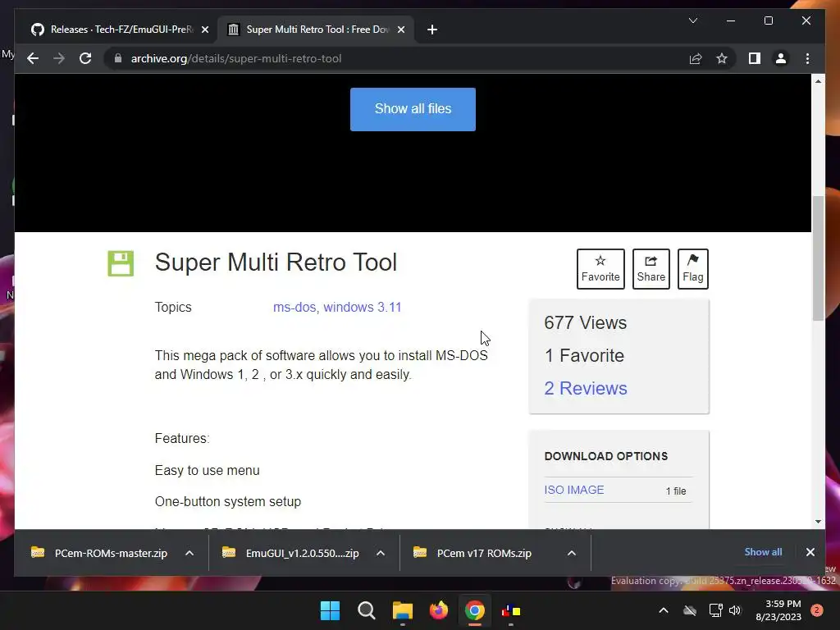
Task: Click the 'DOWNLOAD OPTIONS' heading
Action: click(x=606, y=456)
